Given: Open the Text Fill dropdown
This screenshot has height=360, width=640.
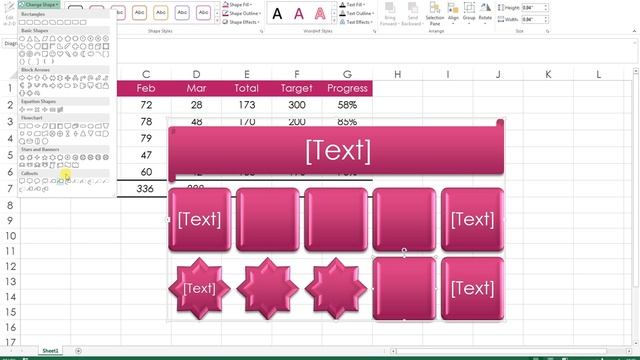Looking at the screenshot, I should (353, 4).
